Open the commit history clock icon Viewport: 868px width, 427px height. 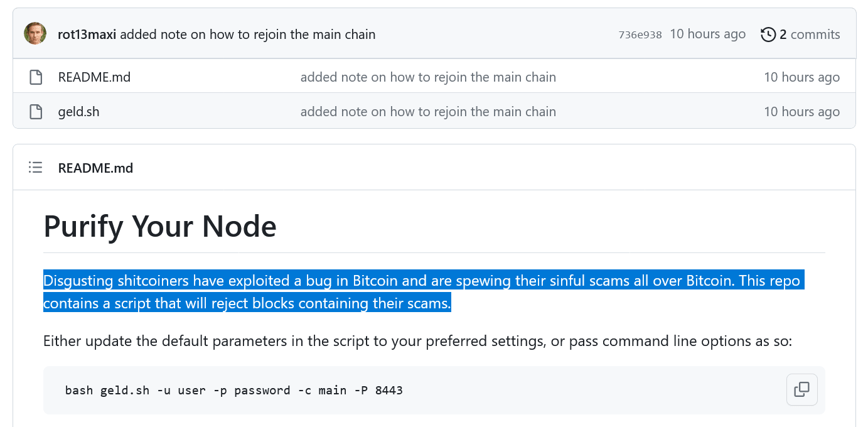[x=768, y=35]
